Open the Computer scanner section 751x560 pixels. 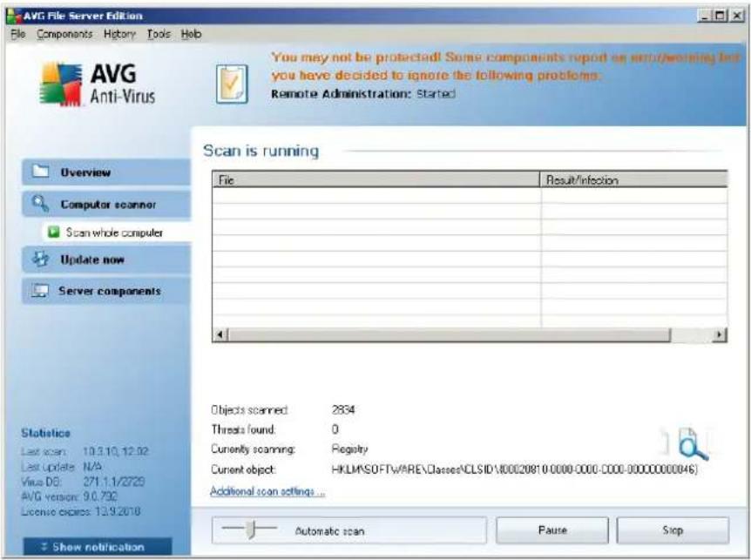[x=105, y=205]
